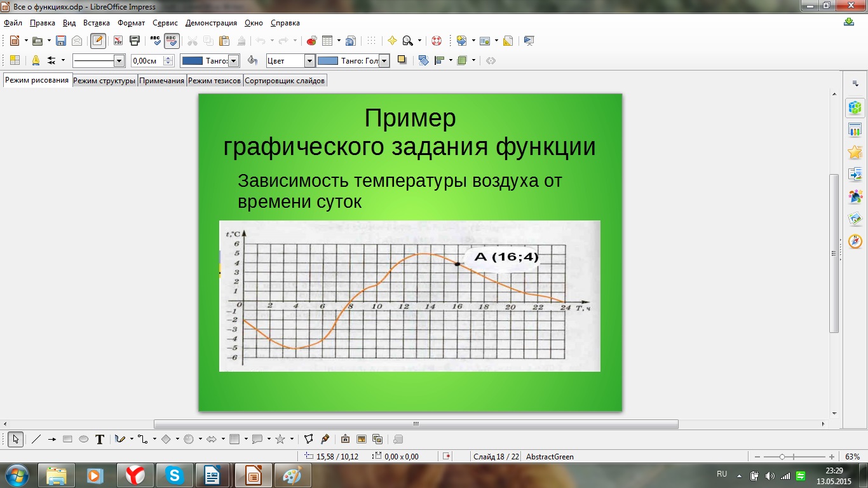Expand the area fill type 'Цвет' dropdown
This screenshot has height=488, width=868.
(x=309, y=61)
